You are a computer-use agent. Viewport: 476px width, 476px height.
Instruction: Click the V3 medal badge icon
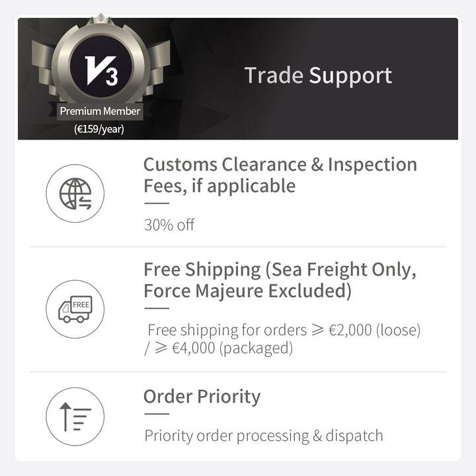pos(100,65)
